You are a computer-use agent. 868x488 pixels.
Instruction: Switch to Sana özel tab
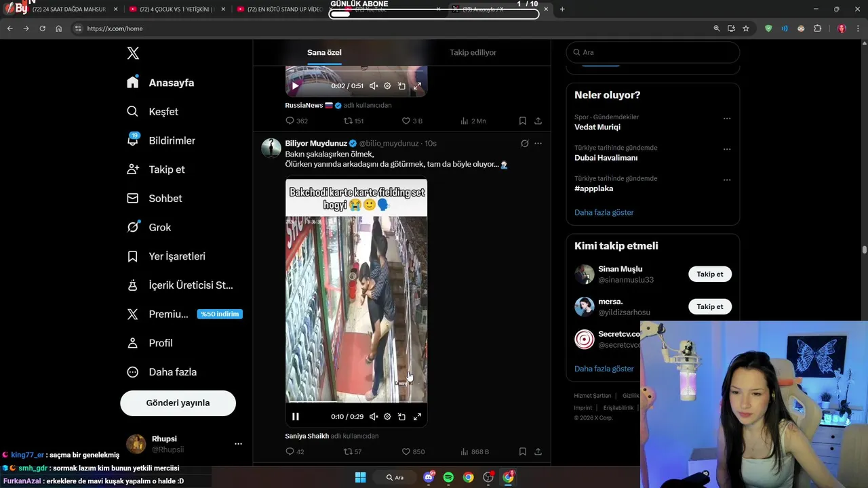point(324,52)
